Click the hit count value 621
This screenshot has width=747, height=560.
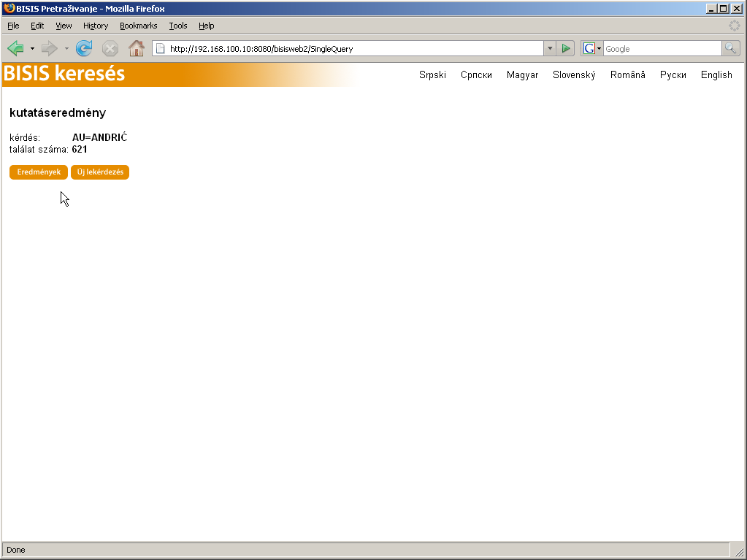pos(80,150)
